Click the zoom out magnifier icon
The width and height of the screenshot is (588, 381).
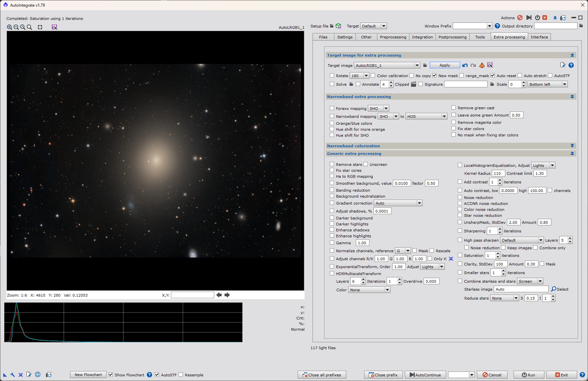pos(16,27)
